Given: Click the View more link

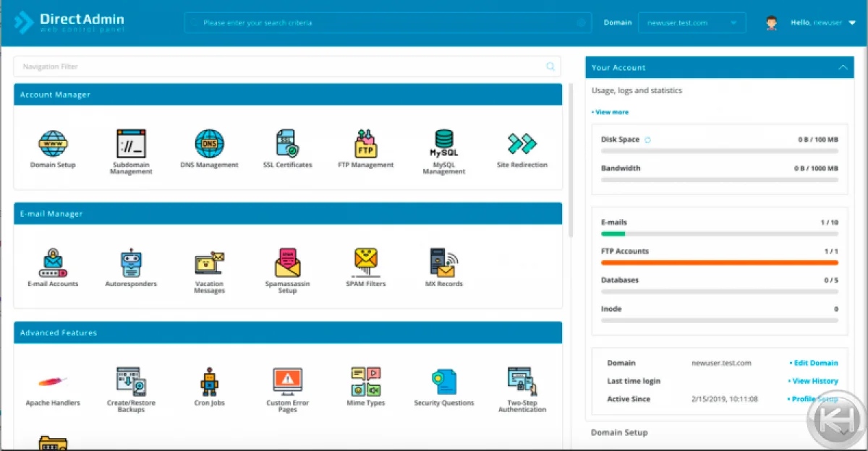Looking at the screenshot, I should pos(611,112).
